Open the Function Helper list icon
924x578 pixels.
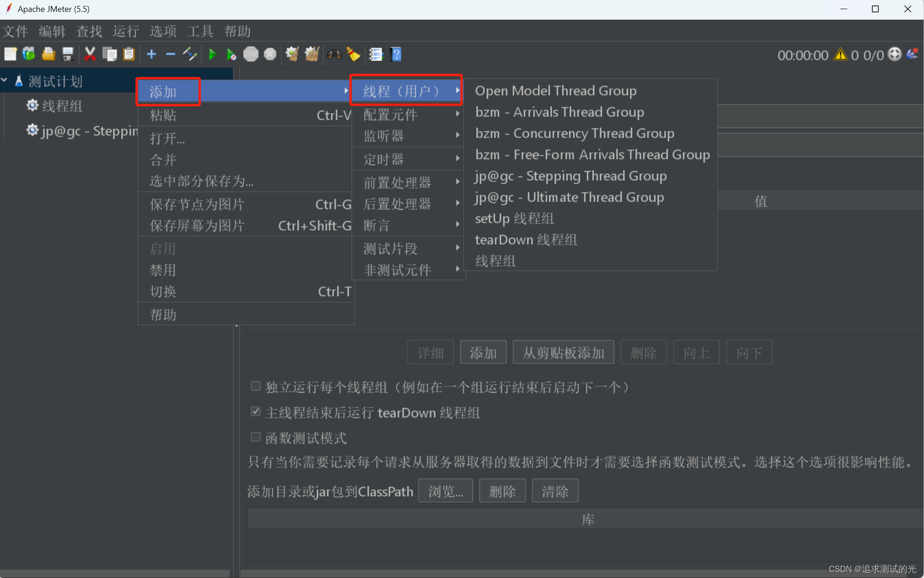376,54
